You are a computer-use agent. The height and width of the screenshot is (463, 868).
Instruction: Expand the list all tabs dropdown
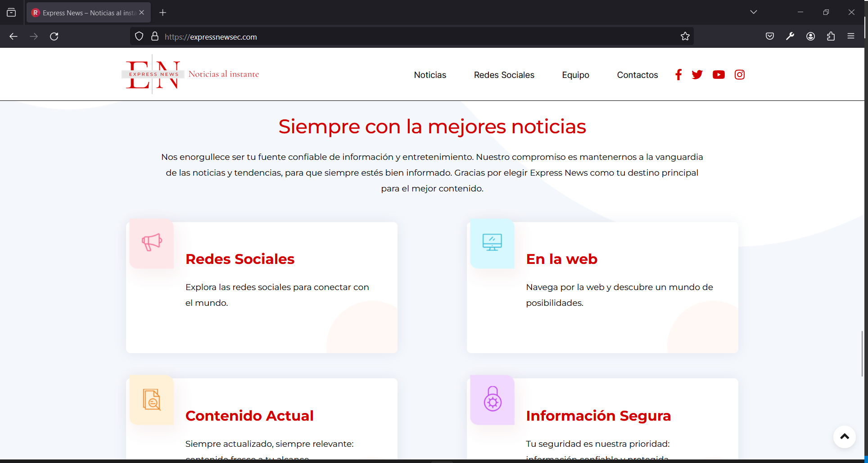pyautogui.click(x=754, y=12)
